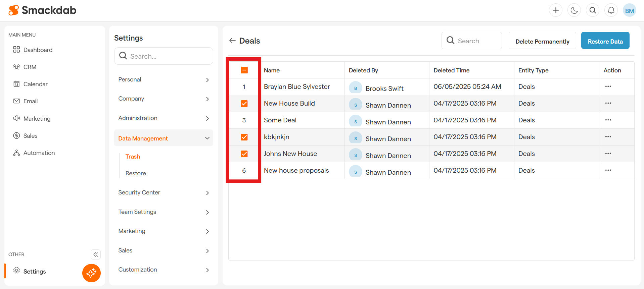Open the notifications bell
Viewport: 644px width, 289px height.
click(x=611, y=10)
